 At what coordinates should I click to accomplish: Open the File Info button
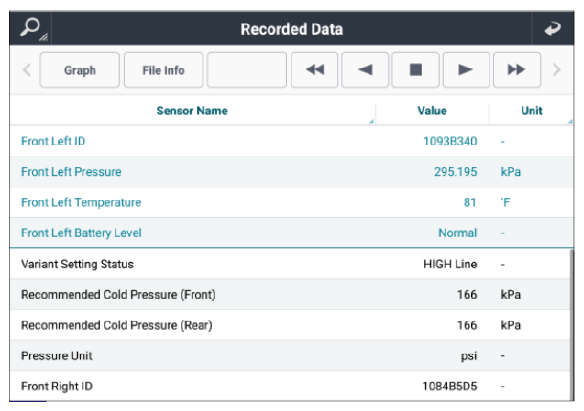(x=164, y=70)
